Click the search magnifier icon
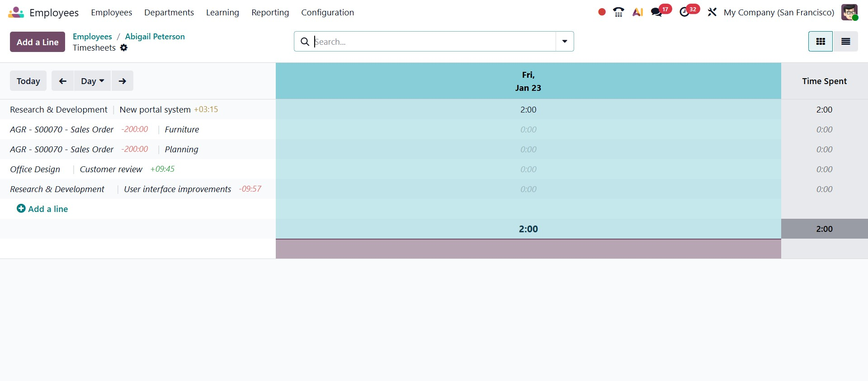Screen dimensions: 868x381 [305, 42]
